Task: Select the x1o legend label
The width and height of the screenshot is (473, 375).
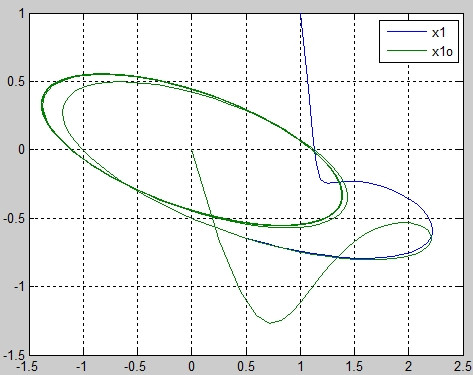Action: click(x=442, y=52)
